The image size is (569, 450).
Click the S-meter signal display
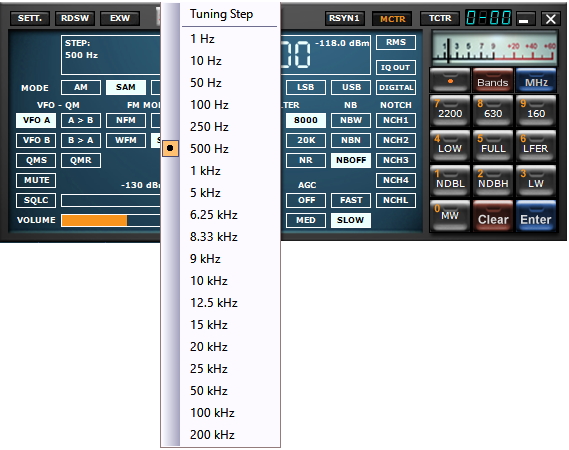[494, 48]
